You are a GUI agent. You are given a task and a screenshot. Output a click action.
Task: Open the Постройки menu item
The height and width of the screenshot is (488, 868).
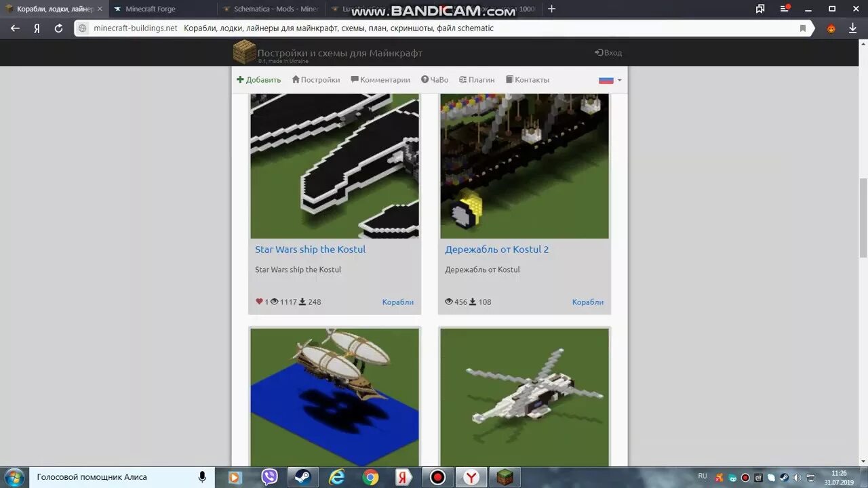click(316, 80)
